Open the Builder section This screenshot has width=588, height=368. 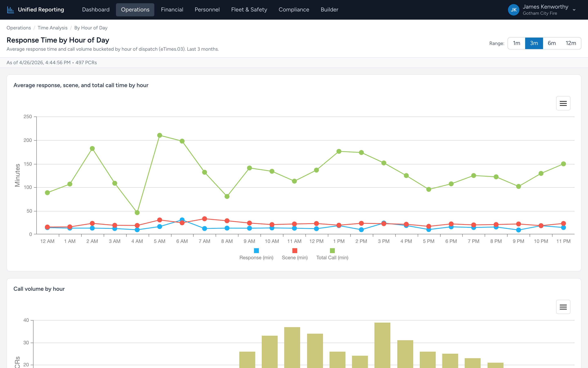click(329, 10)
